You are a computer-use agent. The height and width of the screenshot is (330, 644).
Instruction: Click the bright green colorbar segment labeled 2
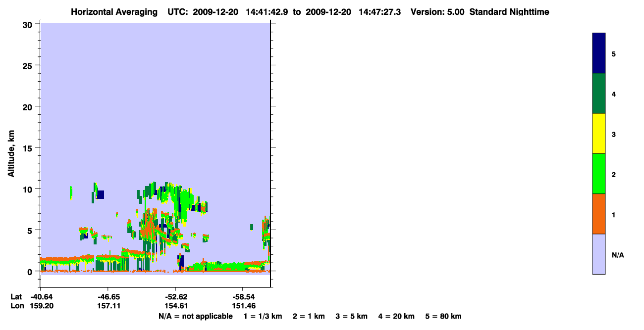(x=599, y=174)
